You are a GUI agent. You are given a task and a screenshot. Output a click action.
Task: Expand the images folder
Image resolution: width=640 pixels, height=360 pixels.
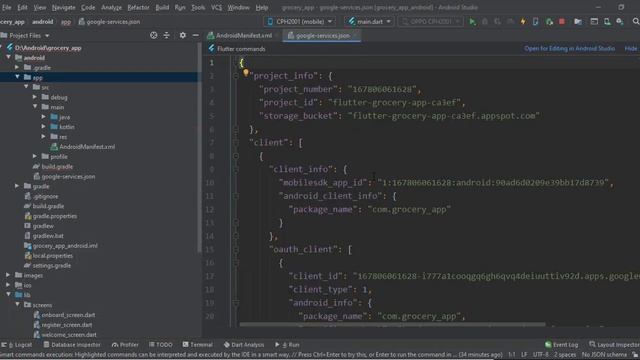tap(8, 275)
